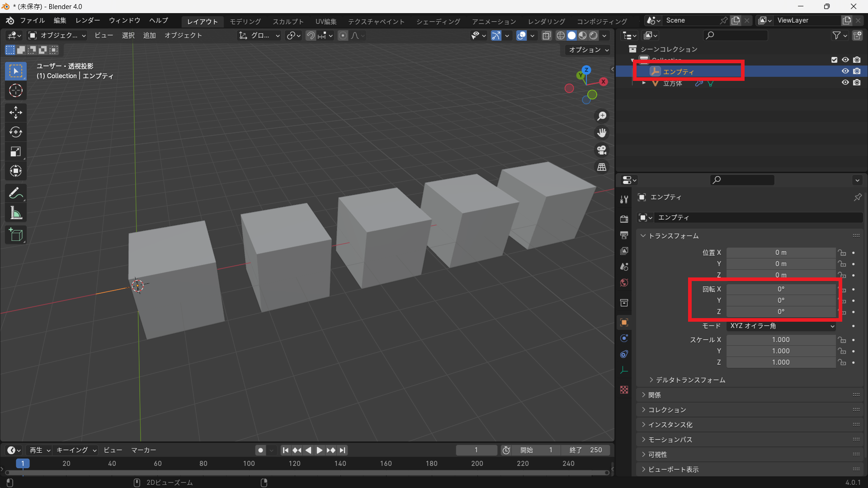Toggle the snap magnet button
The height and width of the screenshot is (488, 868).
point(311,36)
